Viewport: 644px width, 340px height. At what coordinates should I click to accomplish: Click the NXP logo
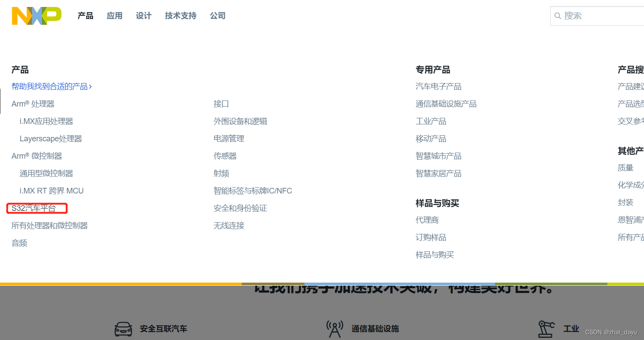(36, 16)
